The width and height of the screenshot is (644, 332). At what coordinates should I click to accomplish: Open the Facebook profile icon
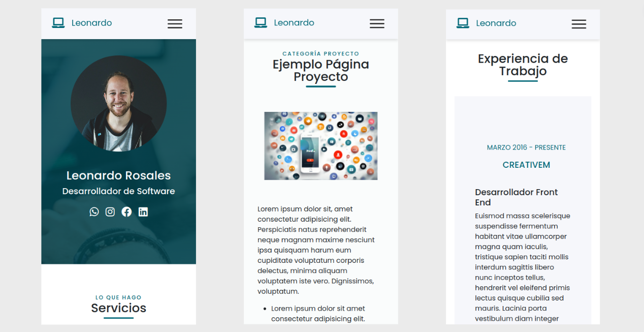[x=126, y=212]
